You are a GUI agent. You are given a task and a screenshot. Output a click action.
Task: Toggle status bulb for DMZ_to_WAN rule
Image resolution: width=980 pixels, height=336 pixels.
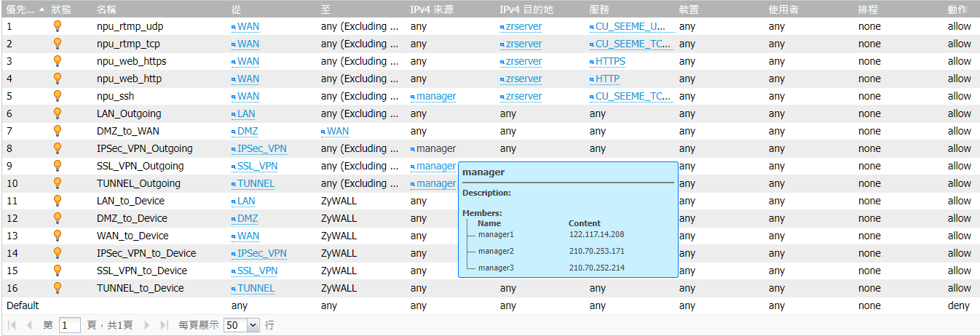(58, 131)
